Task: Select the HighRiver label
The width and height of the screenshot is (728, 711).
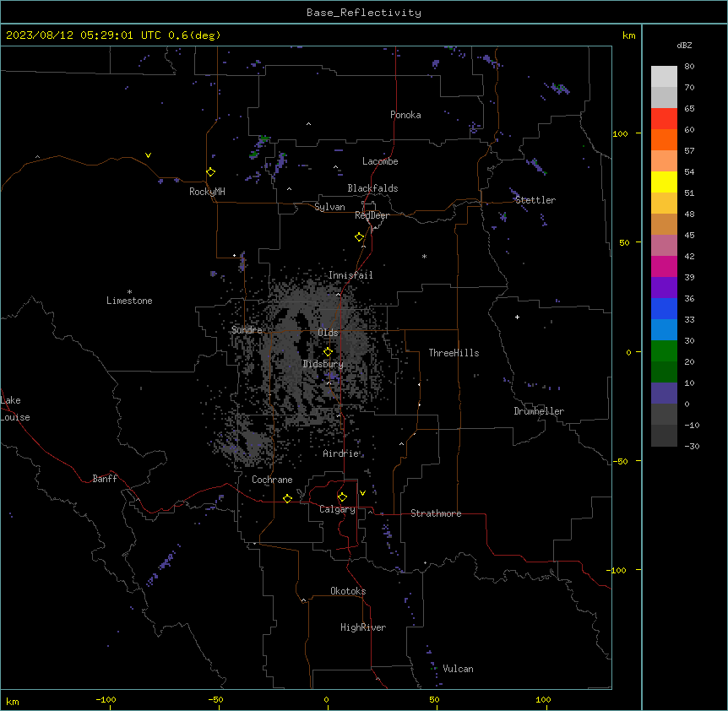Action: coord(363,627)
